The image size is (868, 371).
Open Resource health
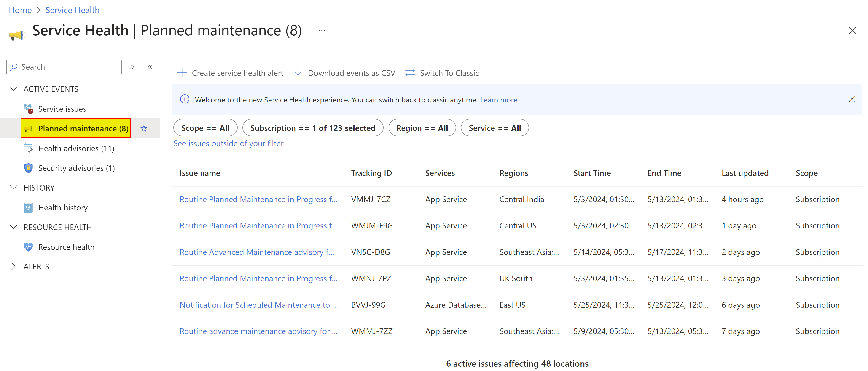tap(66, 247)
